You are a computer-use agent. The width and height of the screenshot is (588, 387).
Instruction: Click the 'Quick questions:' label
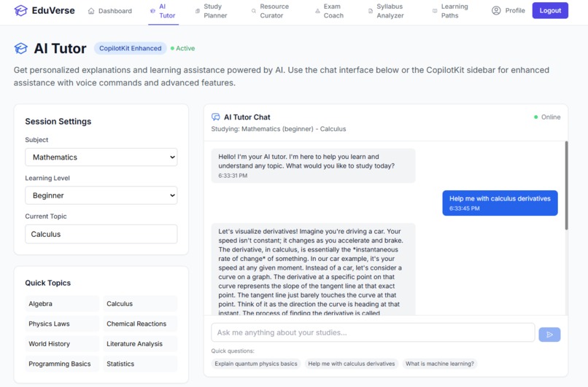[x=233, y=351]
